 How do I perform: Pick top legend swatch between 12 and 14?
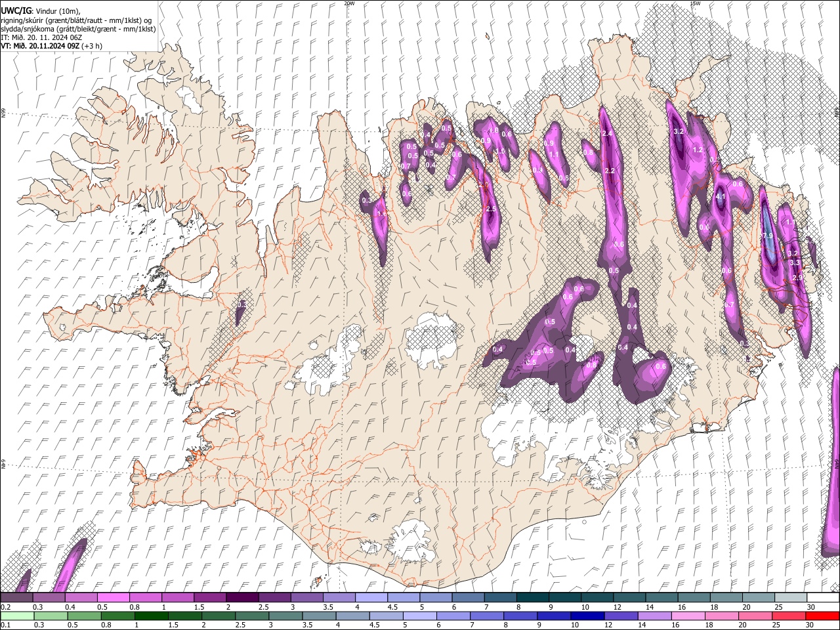point(629,598)
